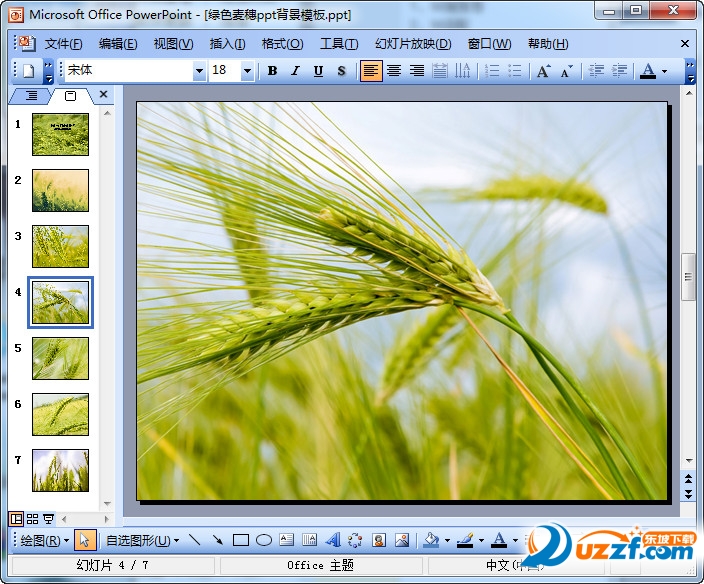Click the New document icon
The image size is (704, 584).
tap(29, 71)
